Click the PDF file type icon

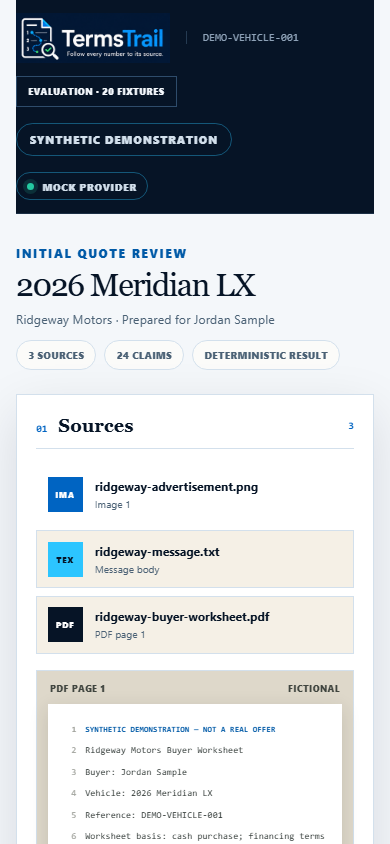click(x=65, y=624)
